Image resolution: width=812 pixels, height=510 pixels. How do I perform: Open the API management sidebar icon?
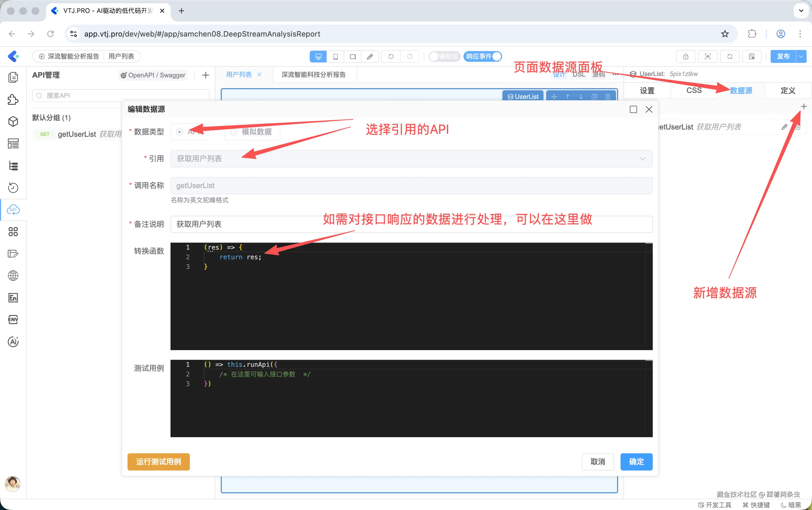click(13, 210)
